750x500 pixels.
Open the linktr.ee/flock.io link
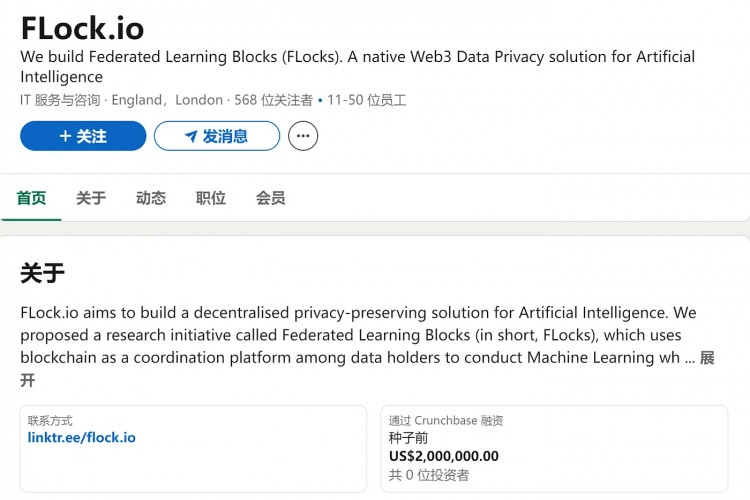coord(82,437)
